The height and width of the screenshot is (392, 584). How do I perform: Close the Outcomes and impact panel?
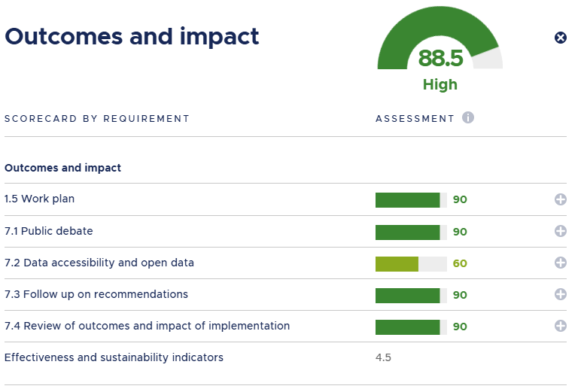[x=560, y=38]
